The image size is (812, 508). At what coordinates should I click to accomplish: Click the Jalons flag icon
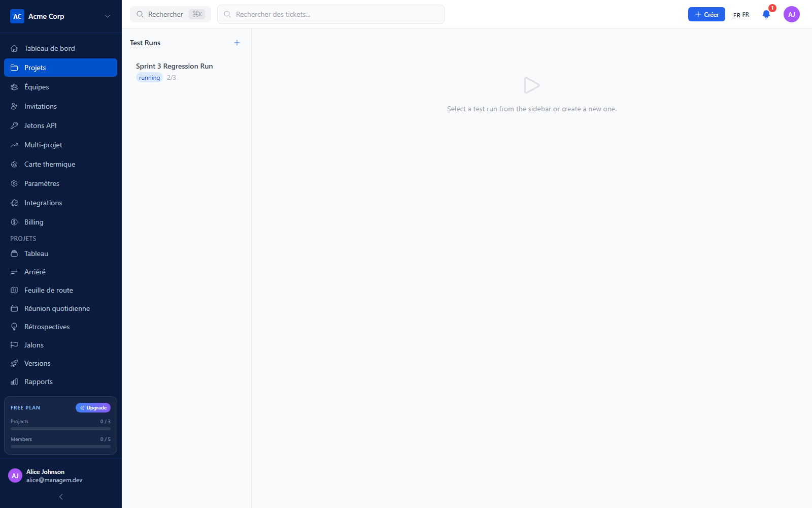(14, 345)
